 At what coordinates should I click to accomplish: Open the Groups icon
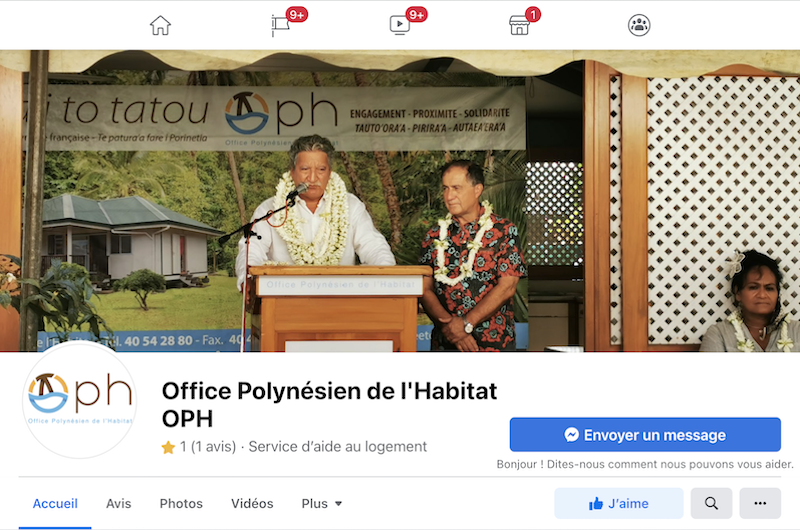click(x=639, y=25)
